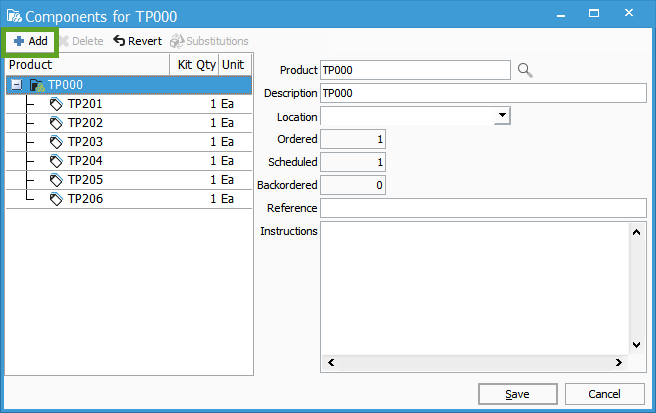
Task: Click the window title bar app icon
Action: [x=14, y=16]
